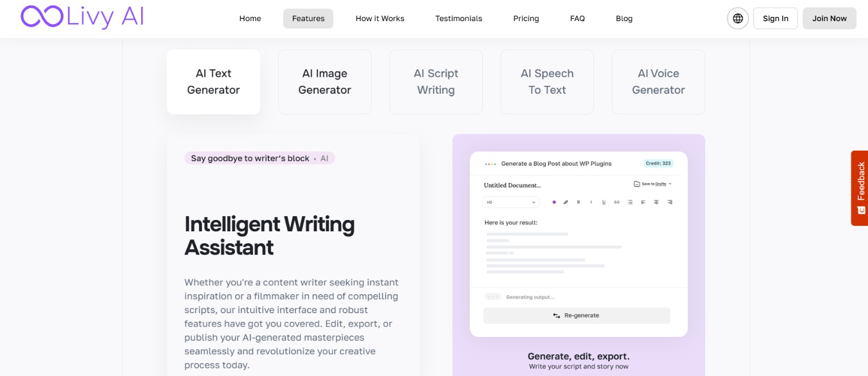Open the H2 heading dropdown
The height and width of the screenshot is (376, 868).
click(x=510, y=202)
